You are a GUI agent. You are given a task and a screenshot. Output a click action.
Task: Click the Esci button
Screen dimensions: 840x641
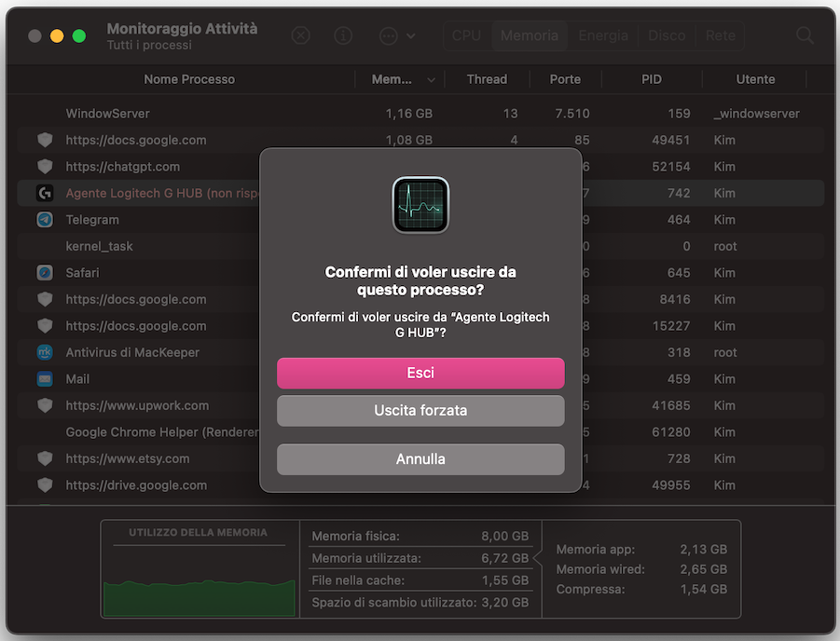point(420,373)
